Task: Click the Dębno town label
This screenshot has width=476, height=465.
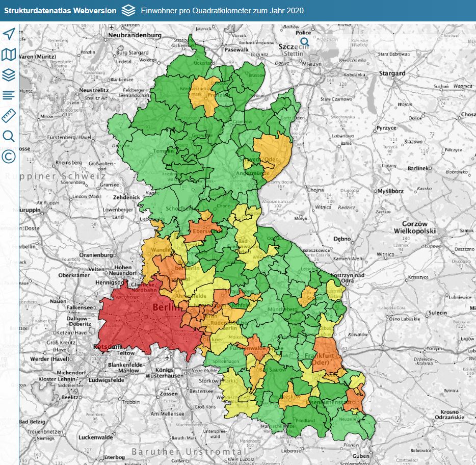Action: (x=342, y=239)
